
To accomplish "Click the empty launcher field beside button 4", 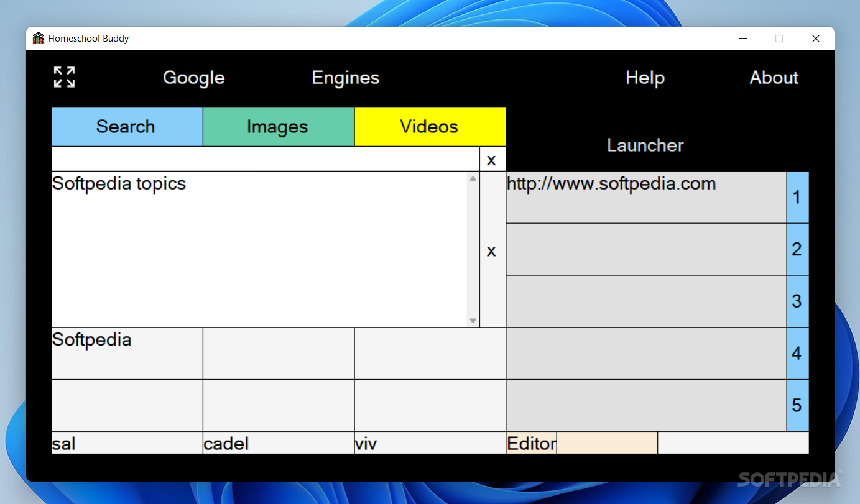I will tap(646, 354).
